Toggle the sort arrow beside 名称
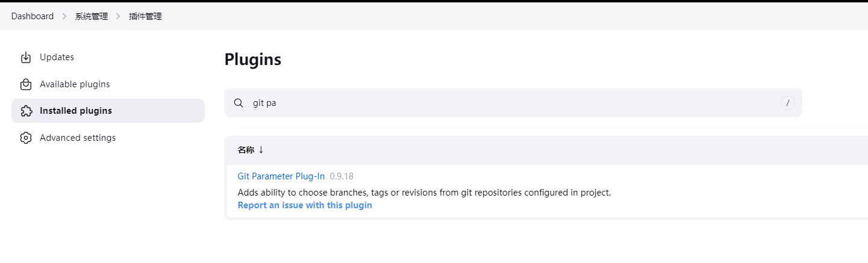The height and width of the screenshot is (263, 868). tap(261, 150)
